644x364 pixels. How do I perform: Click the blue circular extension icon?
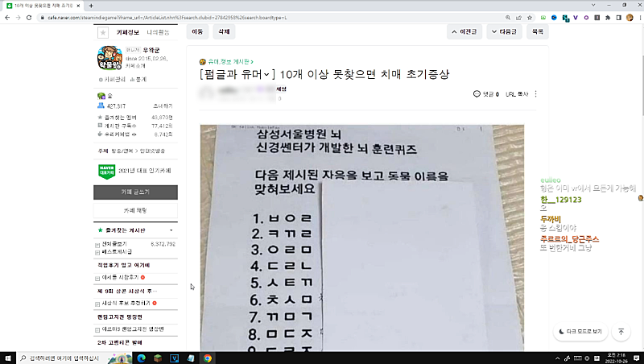click(554, 18)
